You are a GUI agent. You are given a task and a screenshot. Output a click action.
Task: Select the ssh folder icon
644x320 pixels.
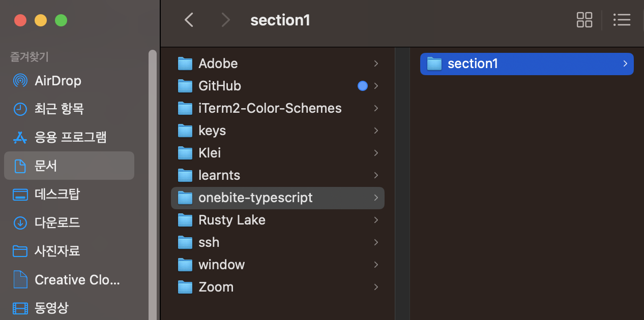pos(185,242)
